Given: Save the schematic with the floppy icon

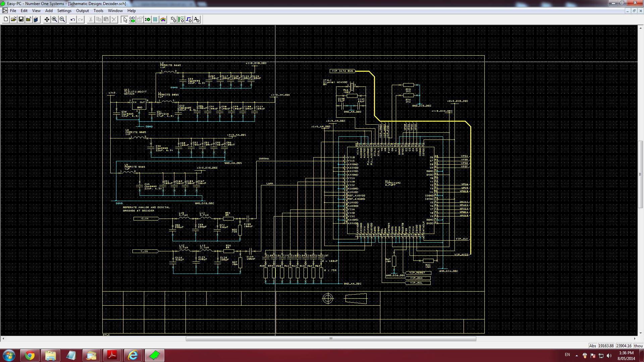Looking at the screenshot, I should point(21,19).
